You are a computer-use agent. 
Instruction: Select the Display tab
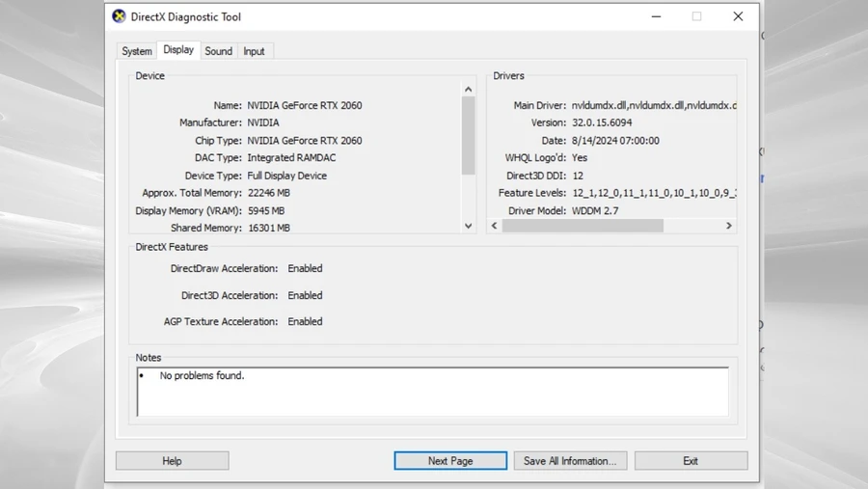pyautogui.click(x=178, y=50)
